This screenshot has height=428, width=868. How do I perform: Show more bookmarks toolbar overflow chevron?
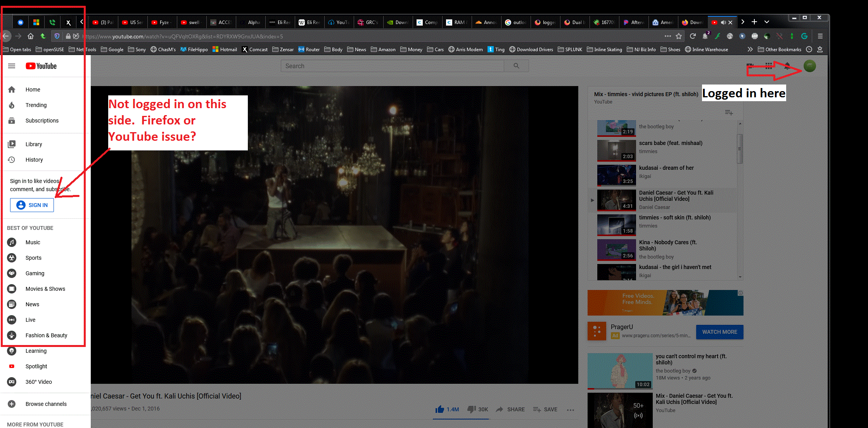750,49
